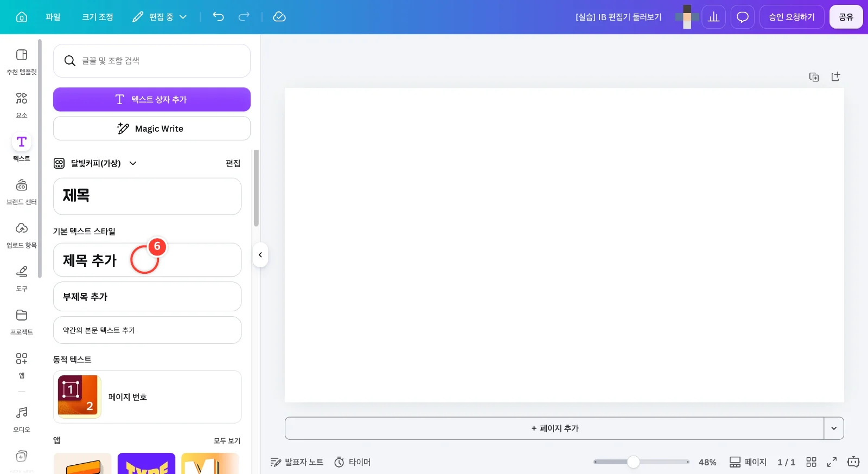
Task: Duplicate the page with the copy icon
Action: (x=814, y=77)
